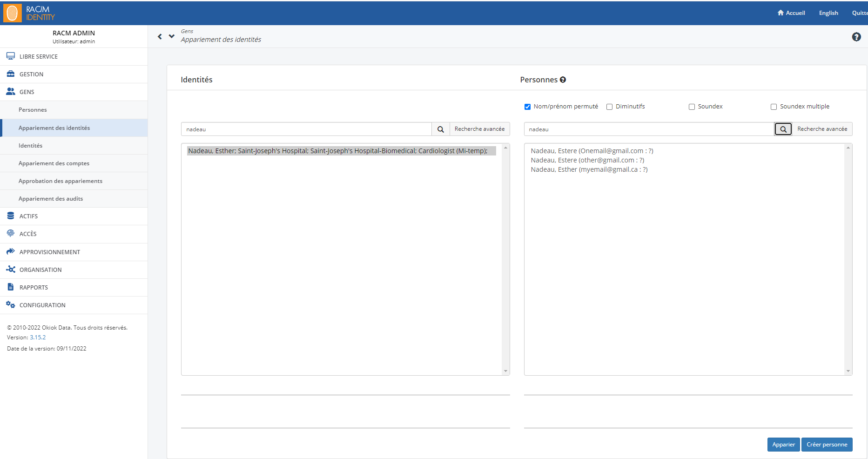Click the Identités search magnifier icon

[441, 129]
